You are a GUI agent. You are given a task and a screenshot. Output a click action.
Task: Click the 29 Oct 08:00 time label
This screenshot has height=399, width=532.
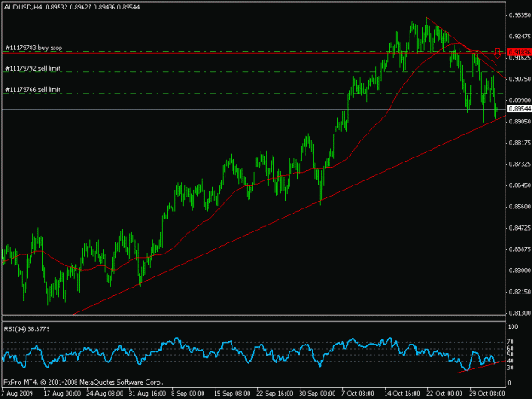(x=487, y=393)
